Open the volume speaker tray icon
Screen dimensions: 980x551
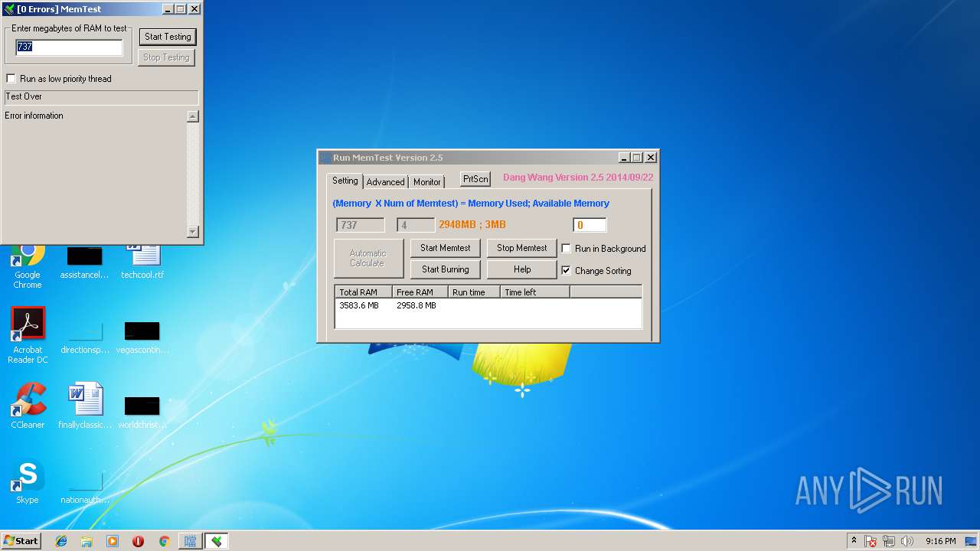click(907, 541)
